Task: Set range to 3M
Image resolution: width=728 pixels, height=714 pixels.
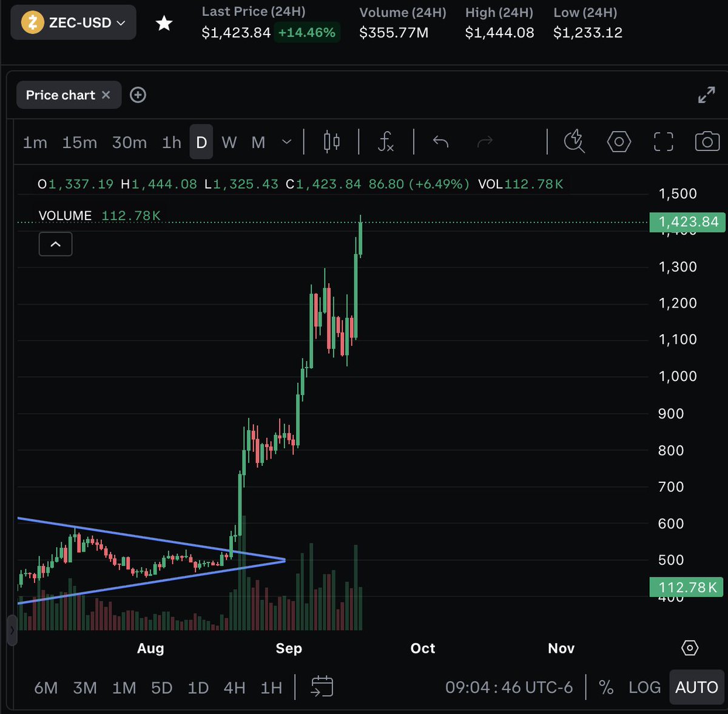Action: click(85, 687)
